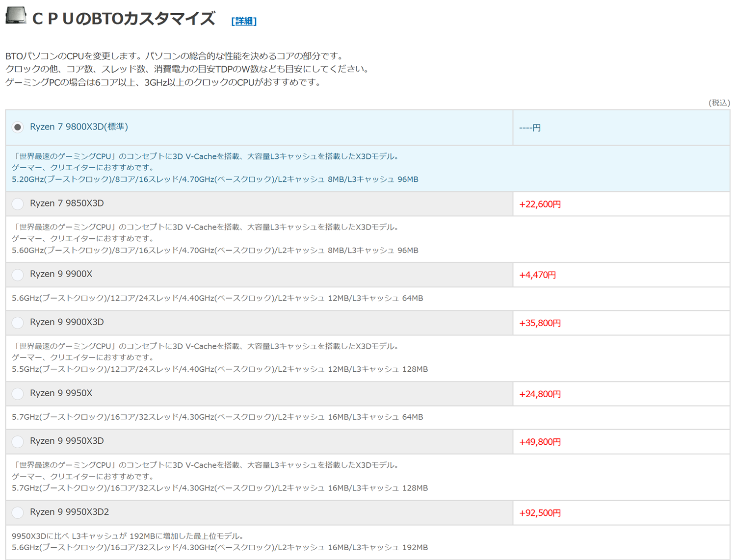Viewport: 736px width, 560px height.
Task: Choose the Ryzen 7 9850X3D radio option
Action: click(x=18, y=204)
